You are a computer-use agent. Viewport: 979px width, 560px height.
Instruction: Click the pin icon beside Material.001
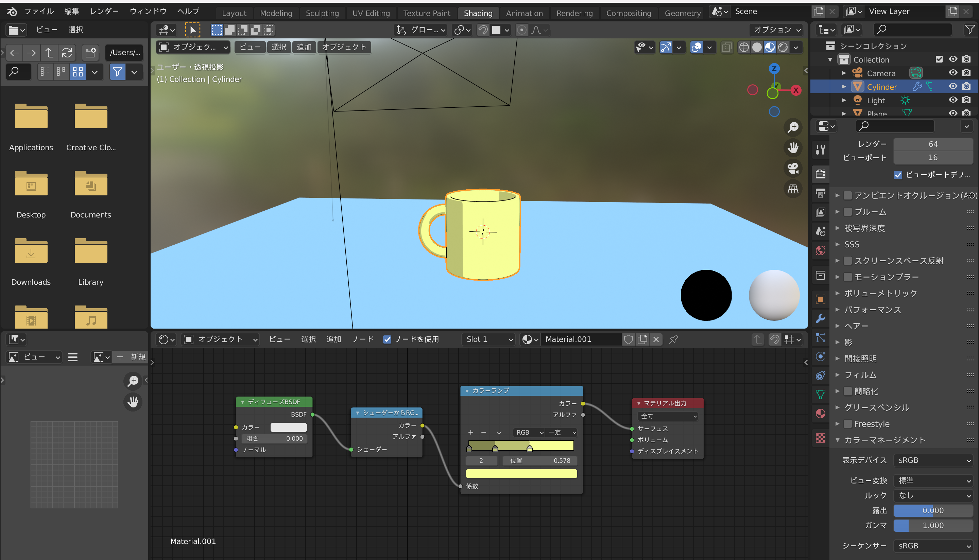673,339
